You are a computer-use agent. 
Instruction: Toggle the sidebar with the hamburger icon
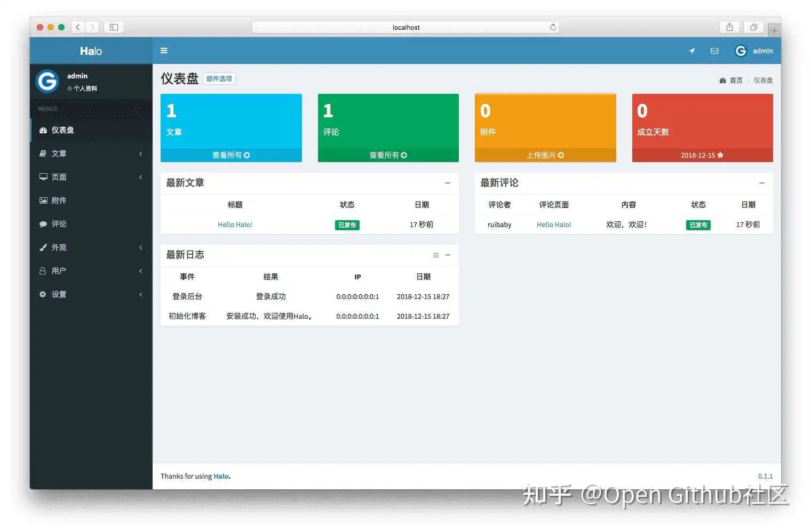pos(164,51)
